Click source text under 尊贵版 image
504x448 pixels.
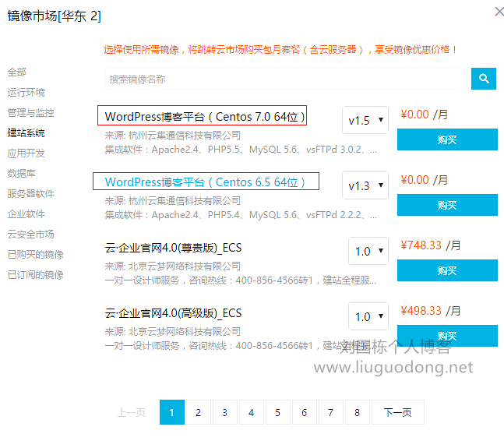(x=173, y=266)
